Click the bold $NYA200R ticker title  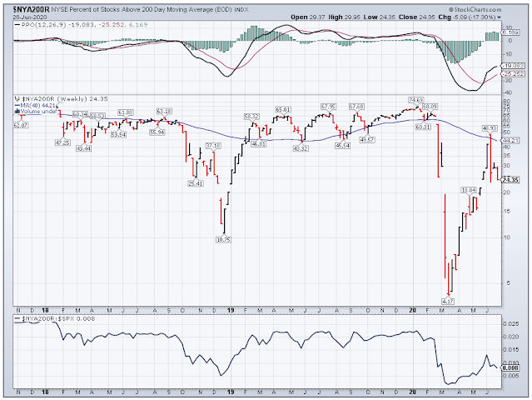click(x=31, y=10)
